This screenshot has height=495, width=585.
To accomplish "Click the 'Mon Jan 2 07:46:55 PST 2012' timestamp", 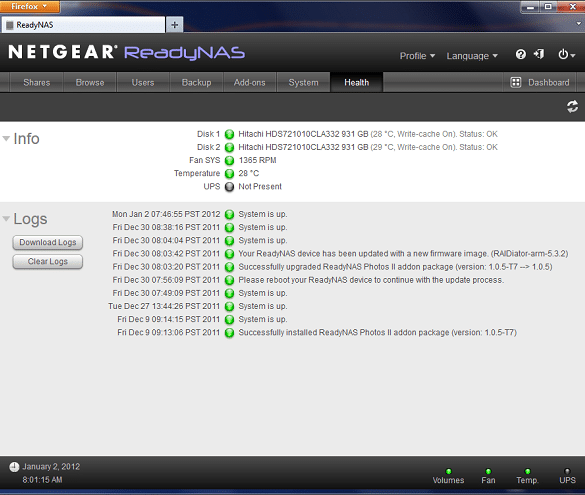I will [x=166, y=214].
